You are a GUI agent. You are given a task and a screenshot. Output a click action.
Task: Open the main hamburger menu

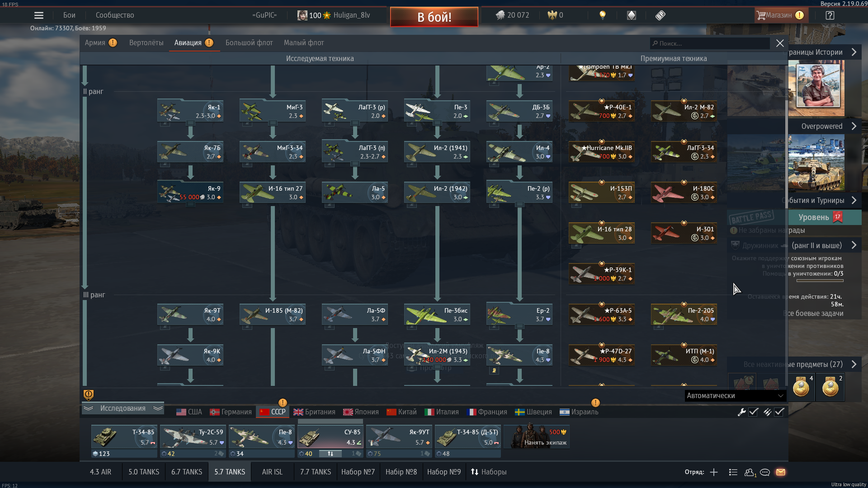point(39,15)
